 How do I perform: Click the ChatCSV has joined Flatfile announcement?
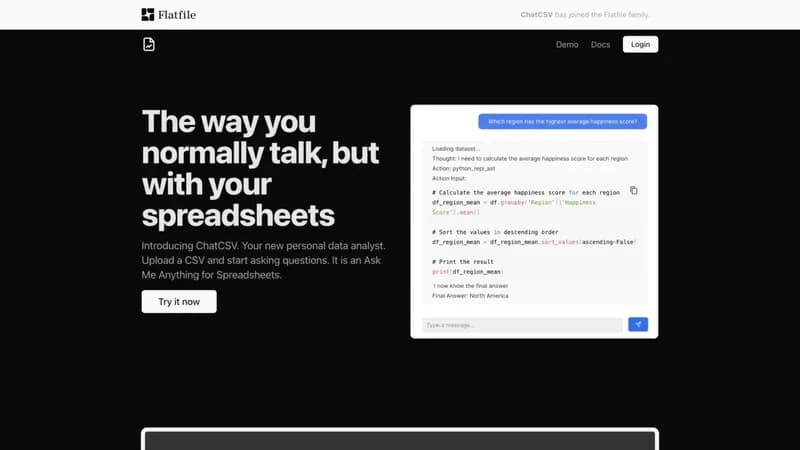pyautogui.click(x=585, y=15)
